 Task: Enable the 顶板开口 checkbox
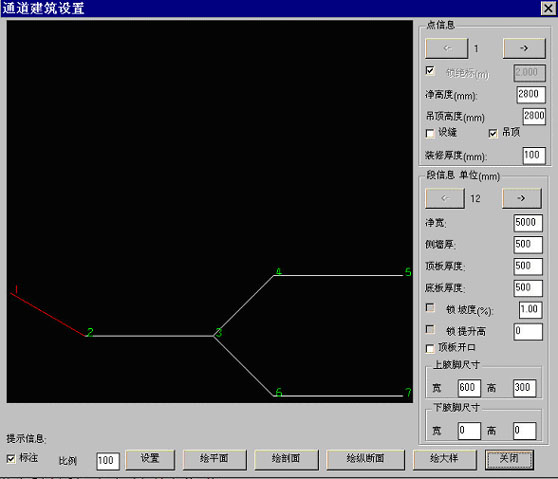(430, 348)
